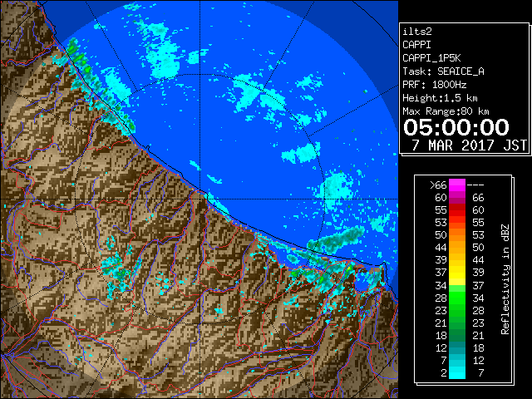This screenshot has height=399, width=532.
Task: Pick the bright green 28–34 dBZ band
Action: click(457, 298)
